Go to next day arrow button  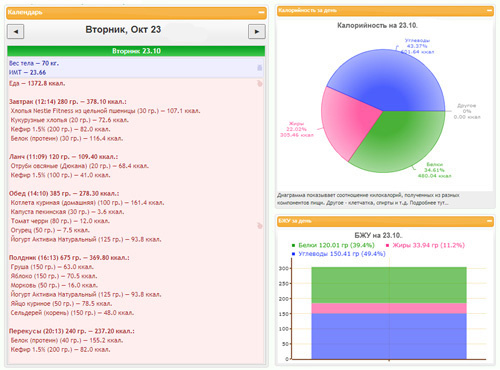pyautogui.click(x=257, y=32)
